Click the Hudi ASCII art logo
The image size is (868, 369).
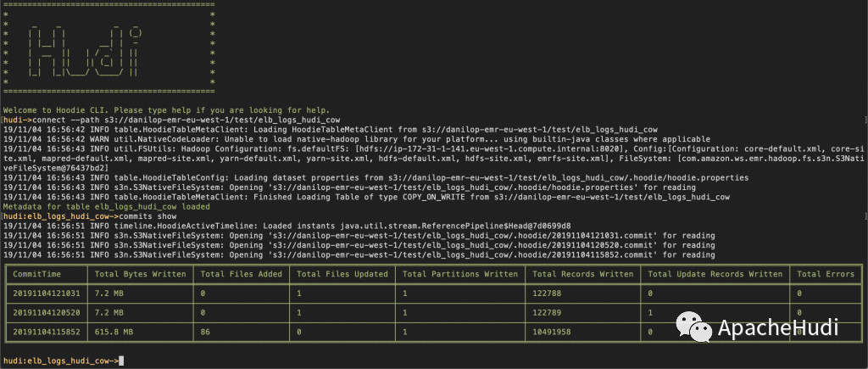point(108,52)
